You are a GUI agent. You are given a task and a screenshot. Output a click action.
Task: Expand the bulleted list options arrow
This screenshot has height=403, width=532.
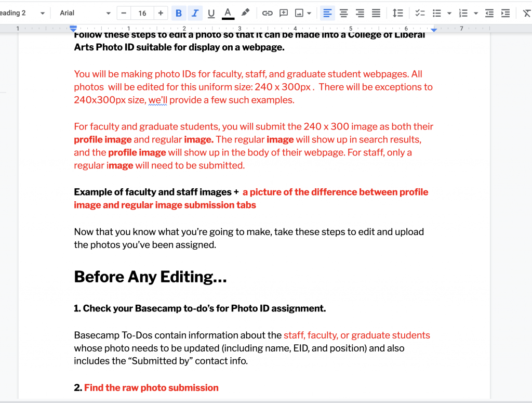coord(449,13)
